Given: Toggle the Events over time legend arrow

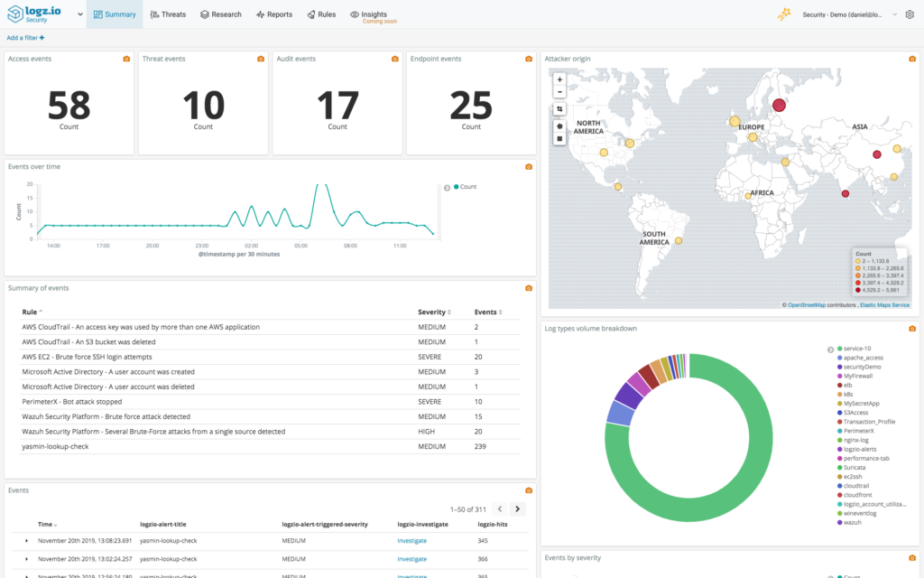Looking at the screenshot, I should coord(447,188).
